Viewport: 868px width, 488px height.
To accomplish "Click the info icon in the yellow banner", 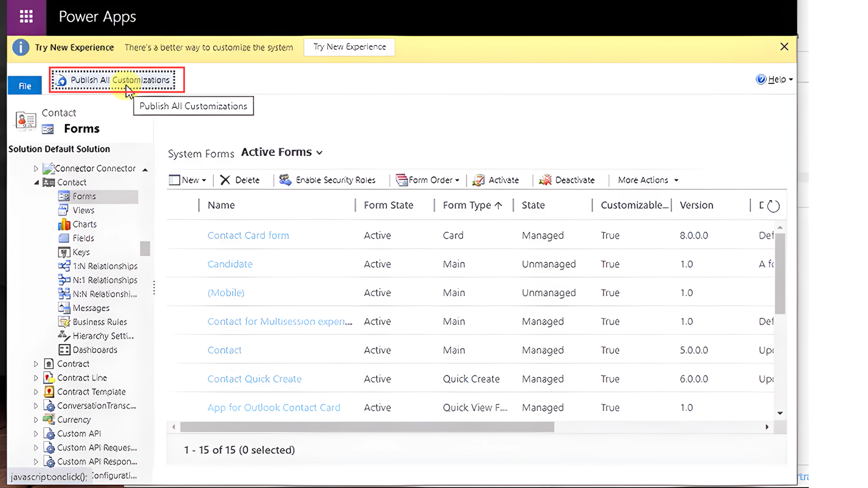I will pyautogui.click(x=20, y=47).
